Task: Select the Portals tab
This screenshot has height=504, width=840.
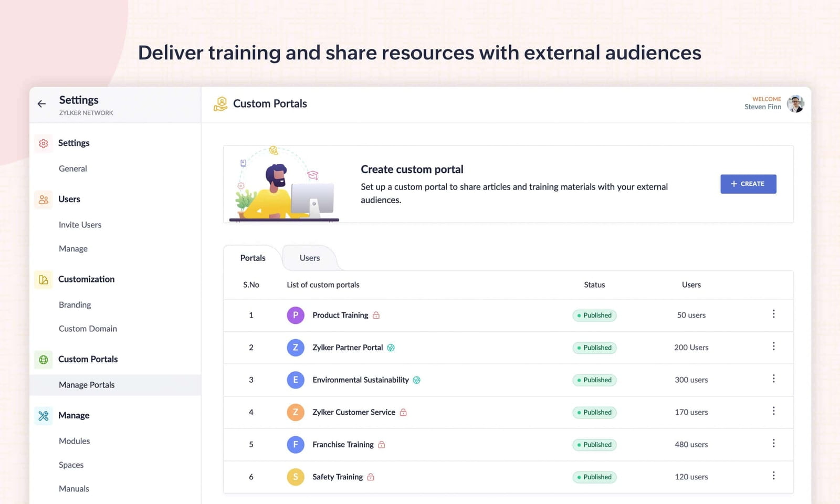Action: (x=253, y=258)
